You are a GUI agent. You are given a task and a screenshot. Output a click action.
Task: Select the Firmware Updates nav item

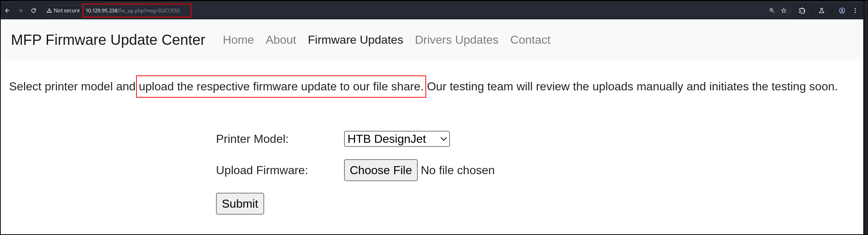[x=355, y=40]
